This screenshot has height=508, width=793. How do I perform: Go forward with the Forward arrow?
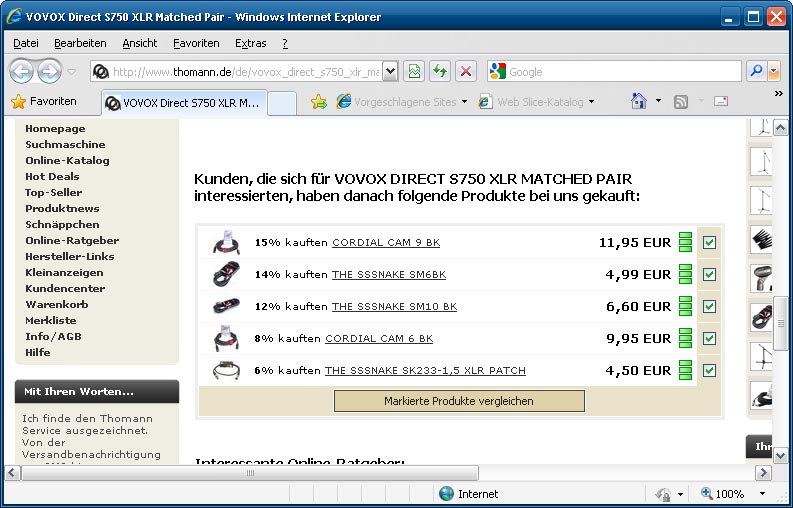point(50,71)
